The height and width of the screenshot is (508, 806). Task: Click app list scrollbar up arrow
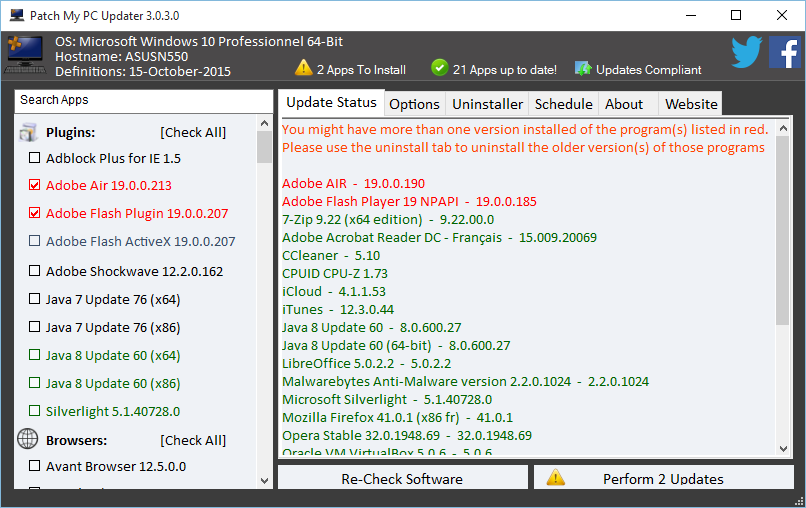[x=264, y=123]
